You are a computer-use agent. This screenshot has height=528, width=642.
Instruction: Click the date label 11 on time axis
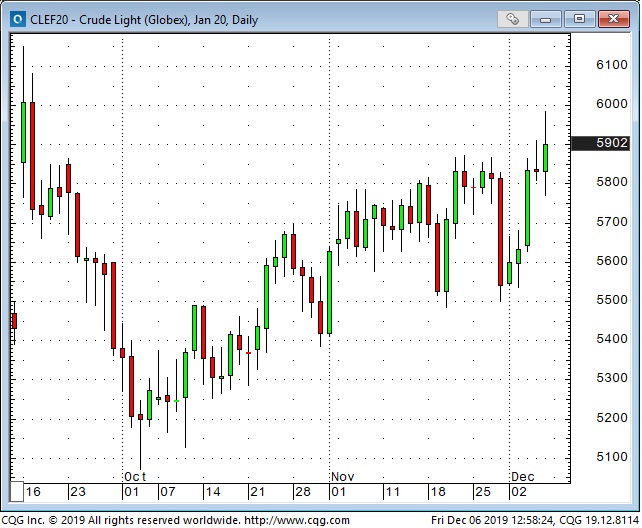coord(393,492)
